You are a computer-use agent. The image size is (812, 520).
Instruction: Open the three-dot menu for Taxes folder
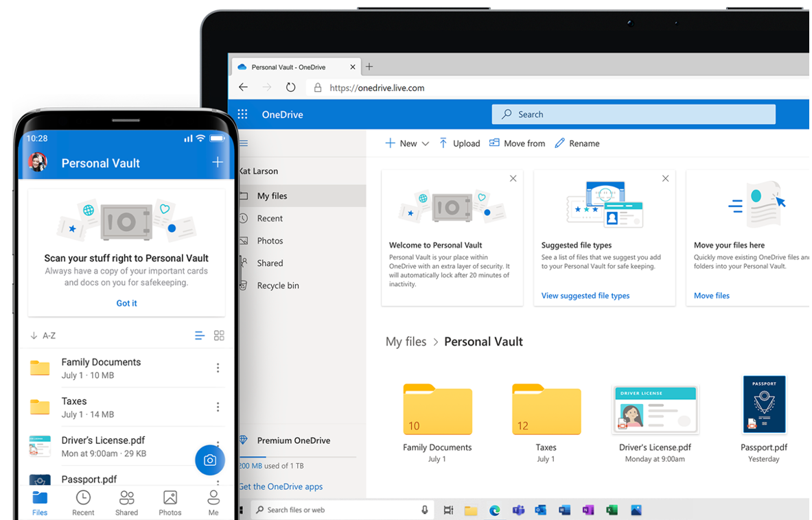point(218,406)
